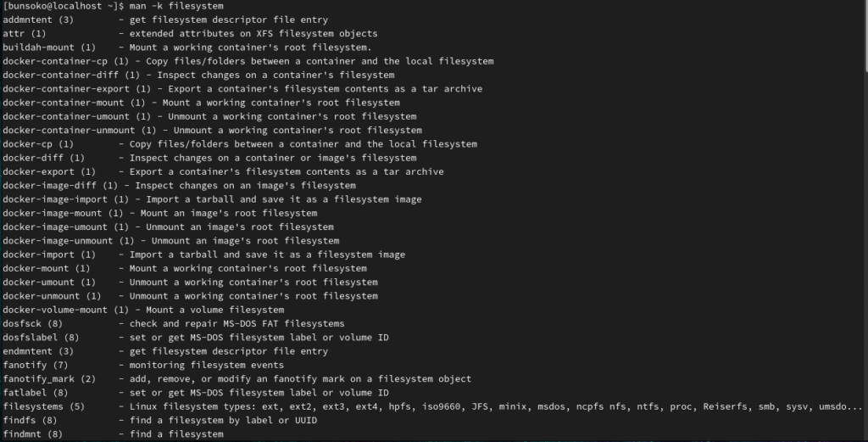Click the vertical scrollbar thumb
Image resolution: width=868 pixels, height=442 pixels.
pyautogui.click(x=865, y=36)
